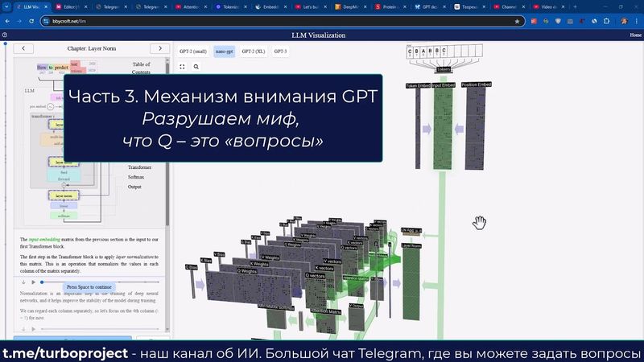This screenshot has height=362, width=644.
Task: Click the 'softmax' block in the diagram
Action: (64, 216)
